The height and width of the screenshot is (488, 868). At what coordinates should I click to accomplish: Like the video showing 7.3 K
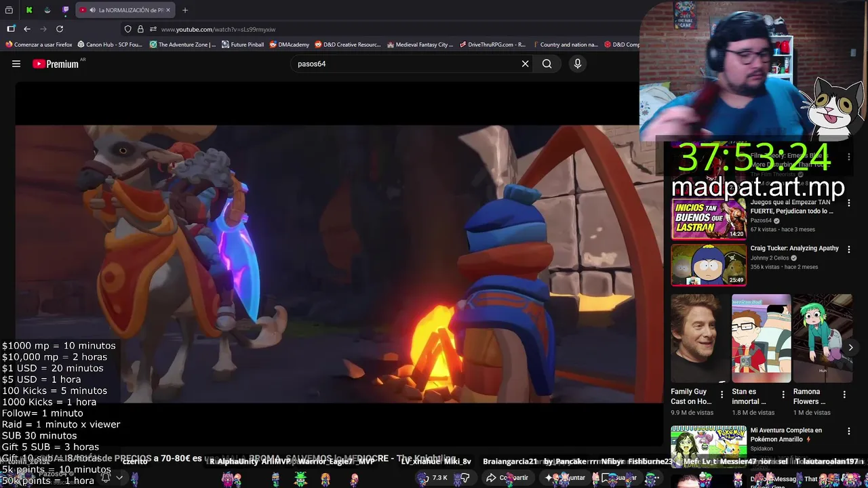432,478
